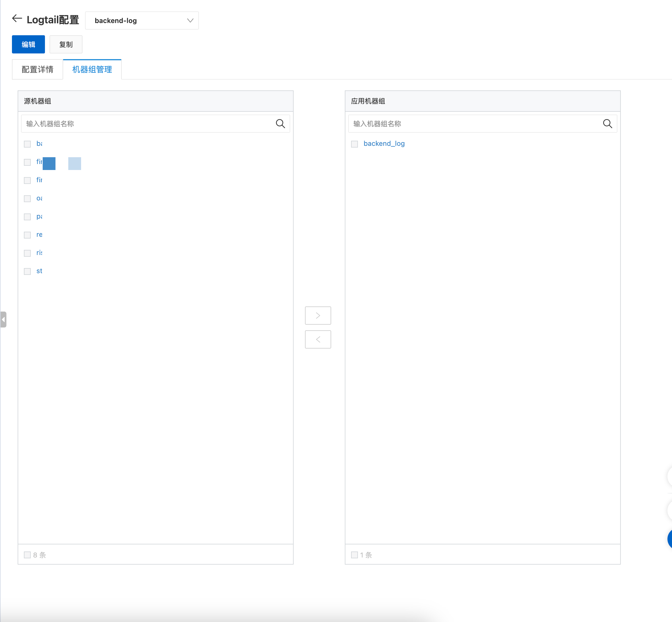Focus the applied machine group search field
This screenshot has height=622, width=672.
(475, 124)
